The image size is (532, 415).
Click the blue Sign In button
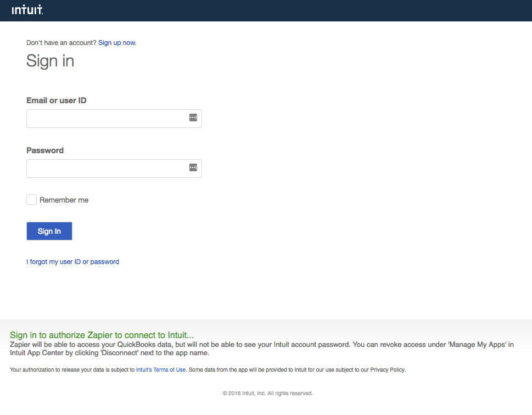click(x=49, y=231)
